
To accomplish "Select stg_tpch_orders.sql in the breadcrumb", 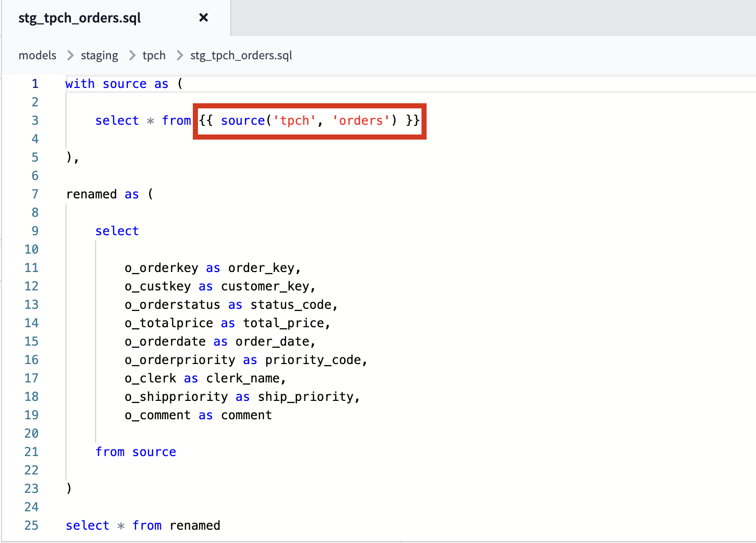I will pyautogui.click(x=240, y=55).
